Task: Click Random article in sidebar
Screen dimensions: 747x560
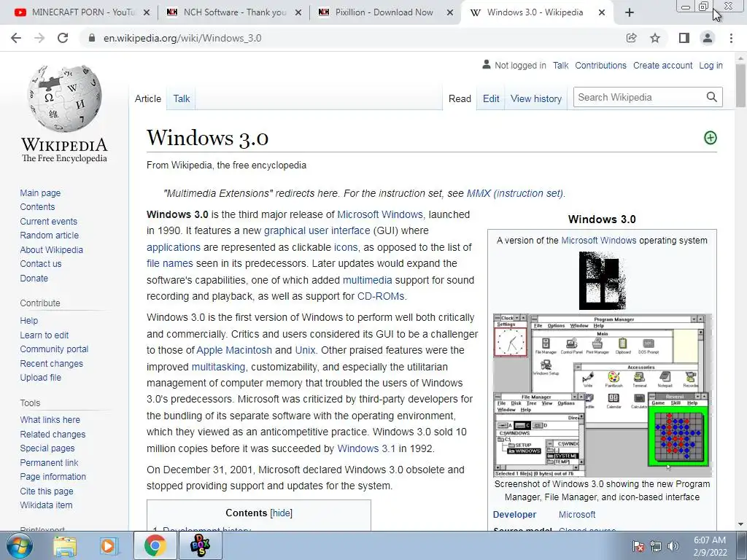Action: 49,236
